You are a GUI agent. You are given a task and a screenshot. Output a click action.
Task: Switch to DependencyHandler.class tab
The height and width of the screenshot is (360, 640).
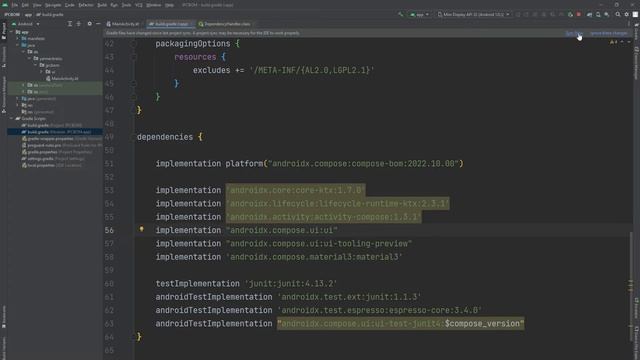click(x=224, y=24)
